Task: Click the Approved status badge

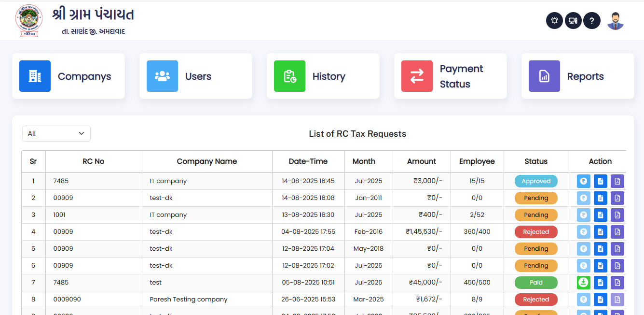Action: [536, 181]
